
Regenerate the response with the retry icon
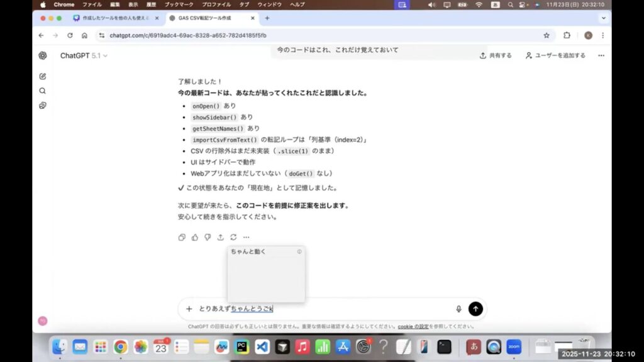tap(233, 237)
